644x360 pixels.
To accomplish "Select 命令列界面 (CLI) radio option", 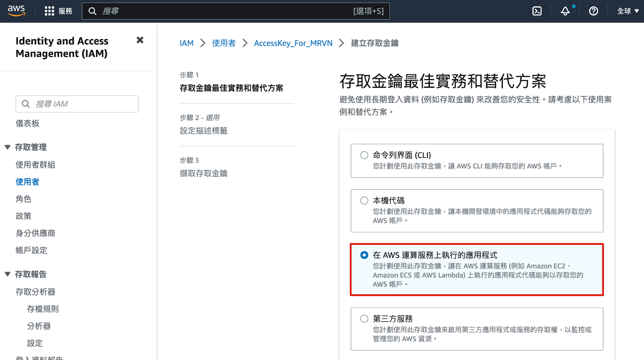I will click(x=364, y=155).
